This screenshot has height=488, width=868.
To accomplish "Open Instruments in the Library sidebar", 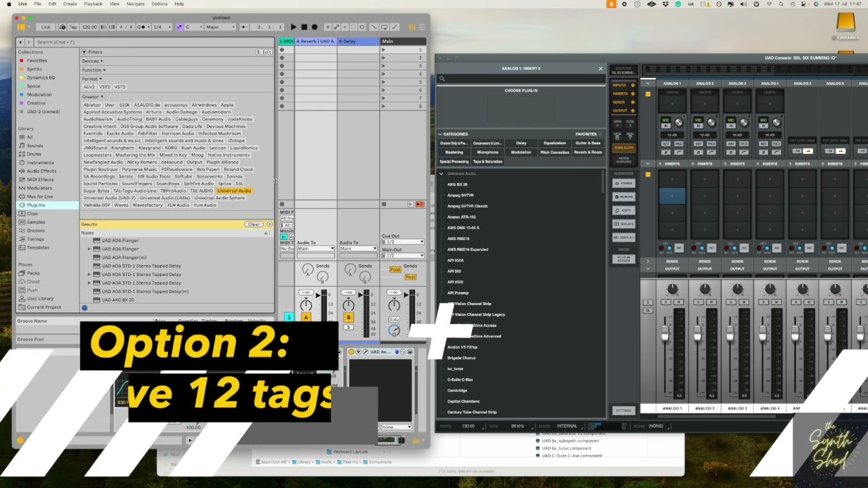I will click(40, 163).
